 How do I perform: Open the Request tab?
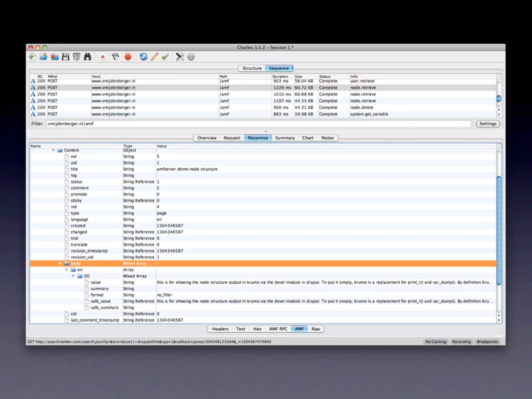pos(232,138)
